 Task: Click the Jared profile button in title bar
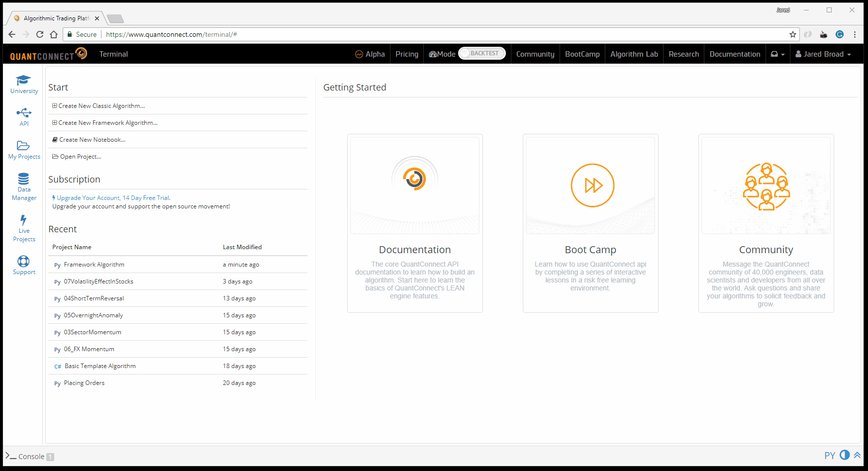(x=783, y=10)
